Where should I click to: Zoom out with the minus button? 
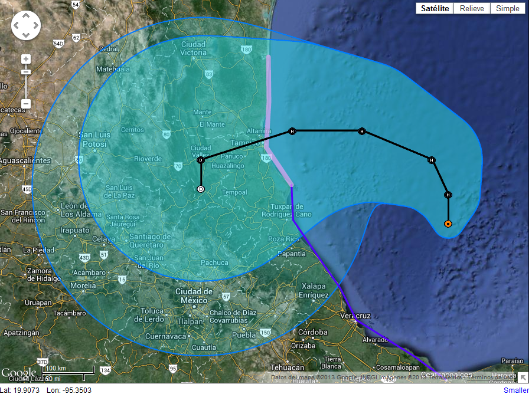pos(26,104)
